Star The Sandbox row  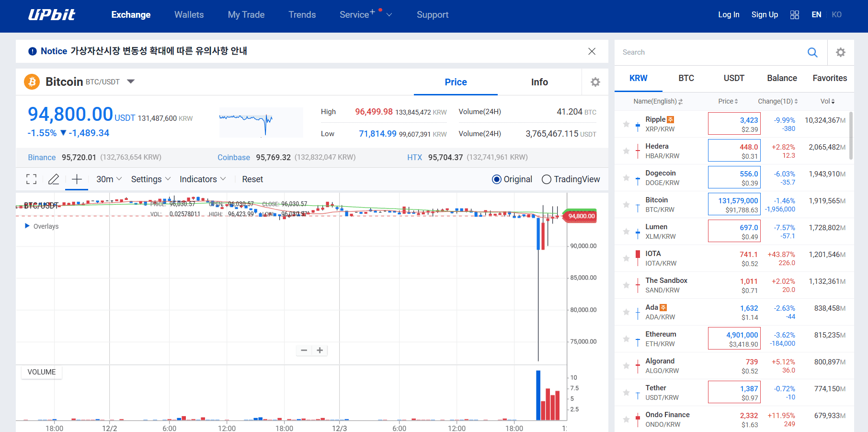pyautogui.click(x=626, y=285)
